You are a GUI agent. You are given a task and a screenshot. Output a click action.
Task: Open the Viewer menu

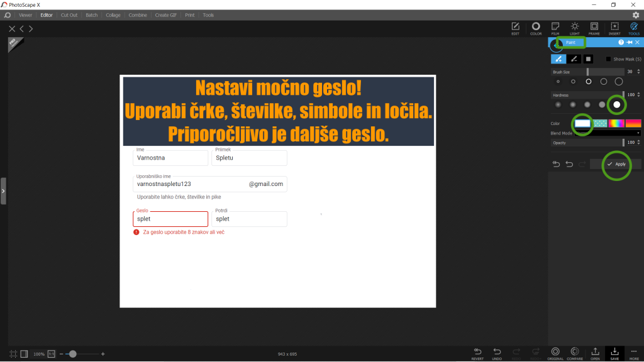25,15
